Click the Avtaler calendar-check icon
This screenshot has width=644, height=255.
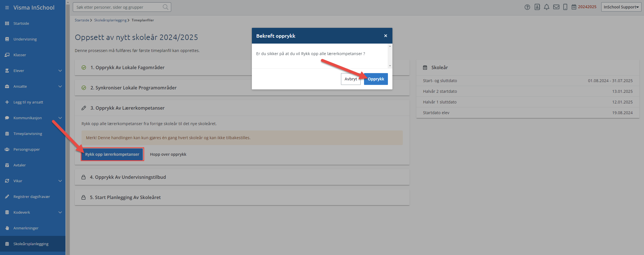(7, 165)
